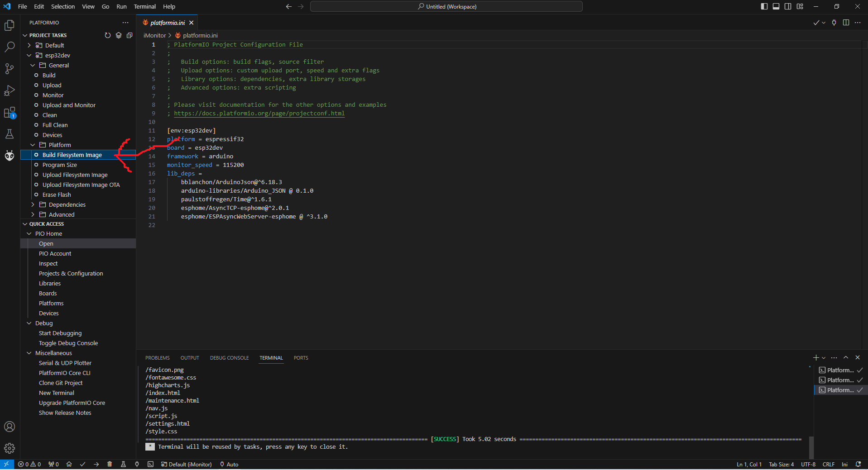Click the PlatformIO Upload arrow in status bar
This screenshot has height=470, width=868.
coord(96,464)
